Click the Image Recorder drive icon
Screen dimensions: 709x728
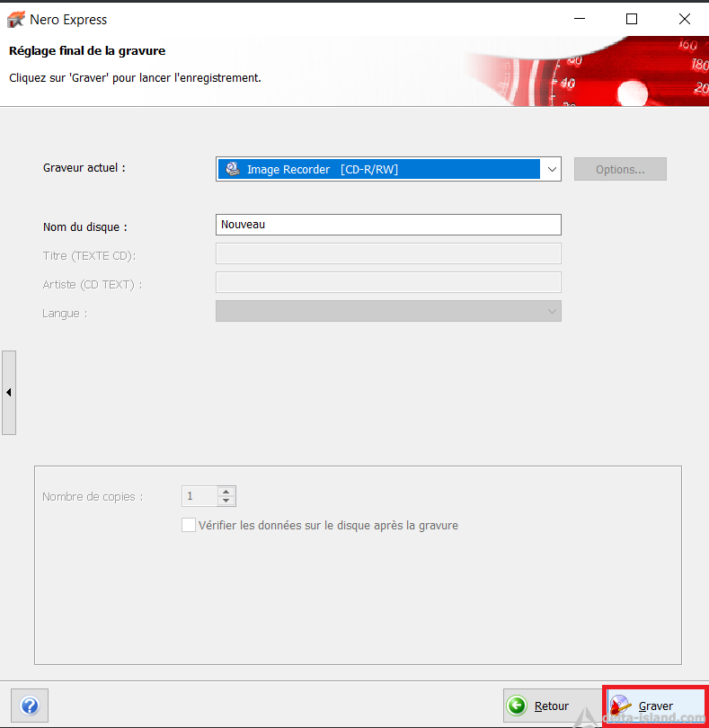[x=233, y=169]
